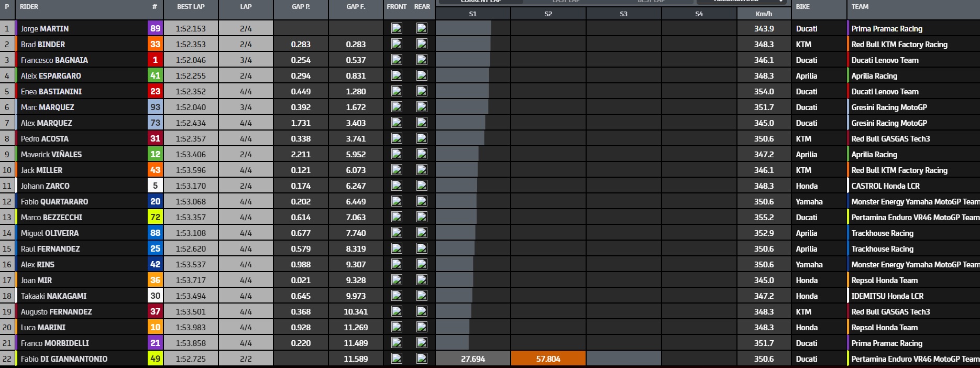Click the orange 57.804 S2 sector time
Viewport: 980px width, 368px height.
tap(548, 359)
